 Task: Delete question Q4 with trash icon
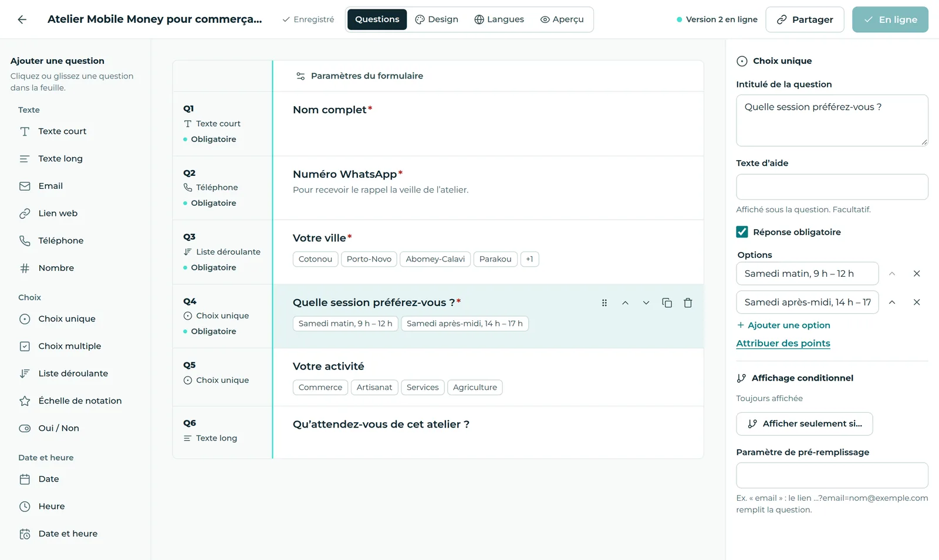(x=688, y=303)
